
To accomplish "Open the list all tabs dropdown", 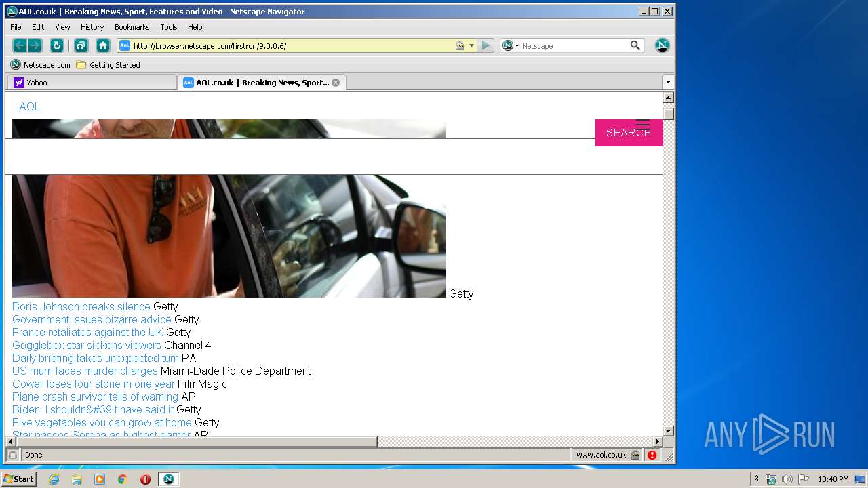I will pos(668,83).
